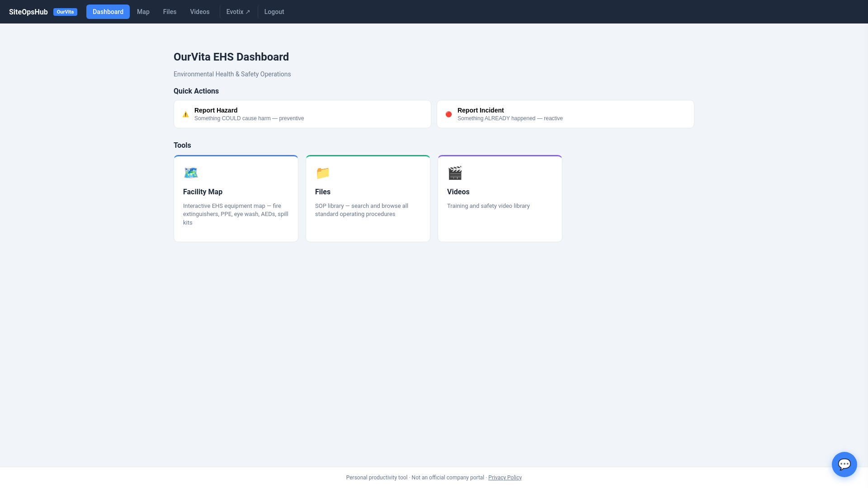Open the chat bubble widget
This screenshot has height=488, width=868.
(844, 464)
